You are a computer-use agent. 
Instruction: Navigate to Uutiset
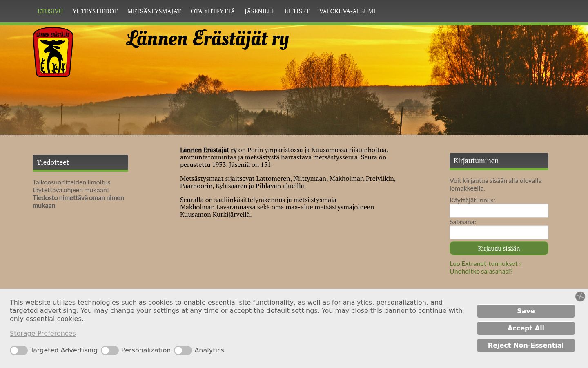[297, 11]
